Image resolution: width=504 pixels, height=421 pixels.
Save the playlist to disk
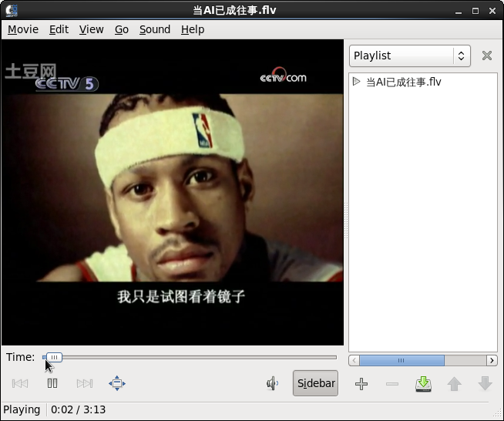pyautogui.click(x=423, y=384)
